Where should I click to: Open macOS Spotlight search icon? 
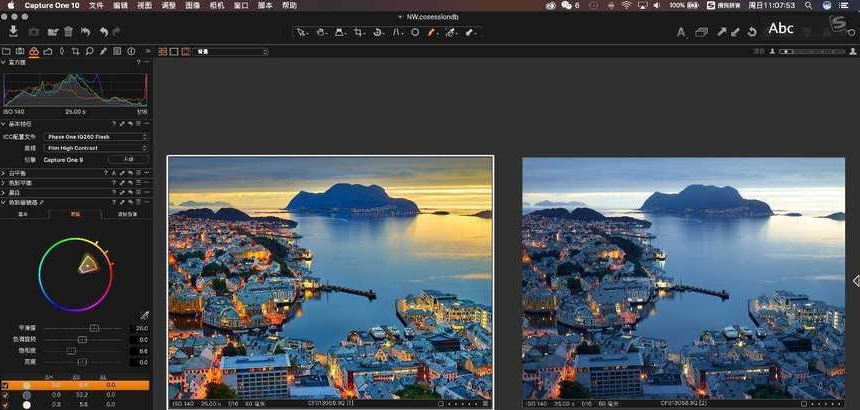pos(808,5)
